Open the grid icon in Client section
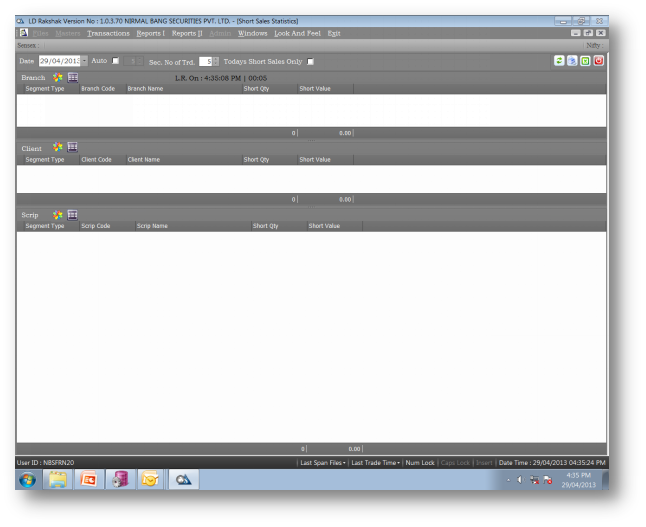Image resolution: width=646 pixels, height=527 pixels. pos(73,148)
